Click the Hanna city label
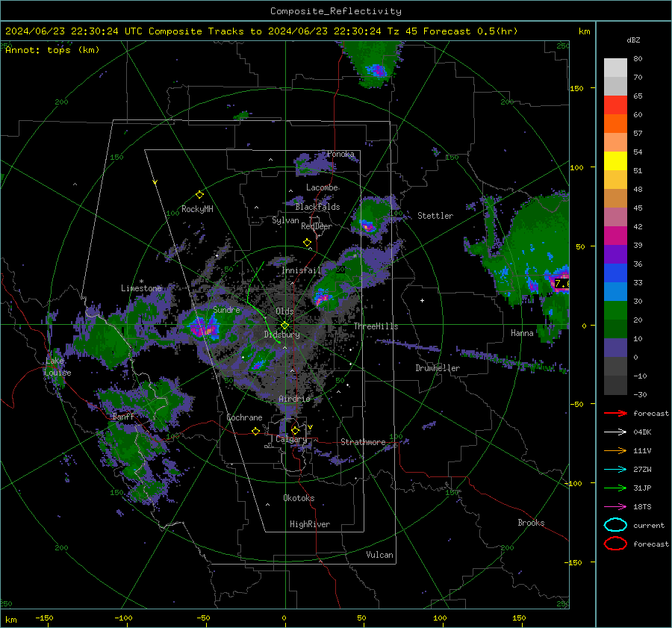 click(x=522, y=333)
